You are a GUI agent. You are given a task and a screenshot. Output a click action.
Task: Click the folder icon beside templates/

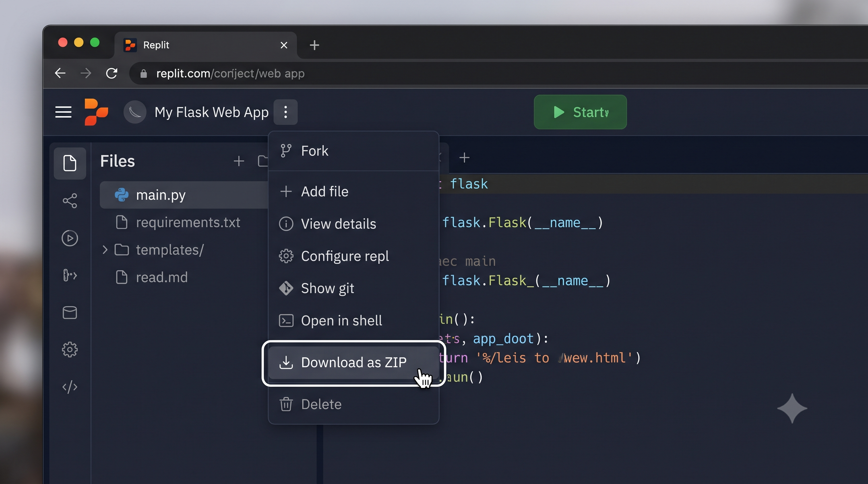point(122,250)
